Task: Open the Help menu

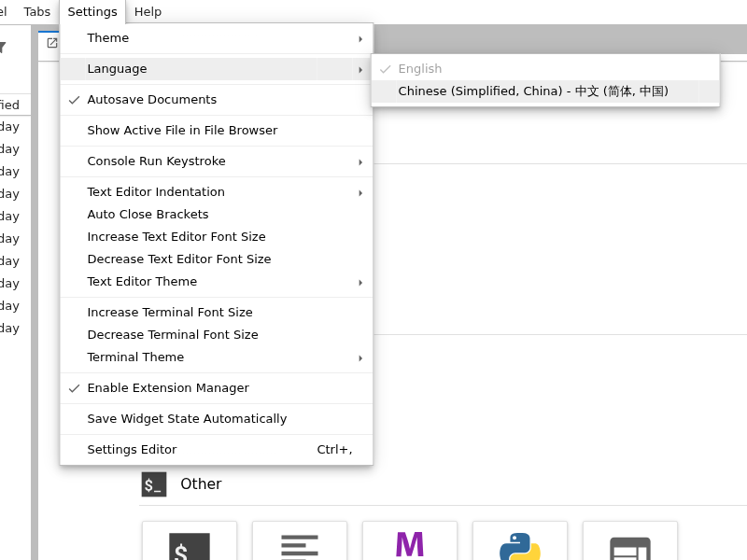Action: click(x=148, y=11)
